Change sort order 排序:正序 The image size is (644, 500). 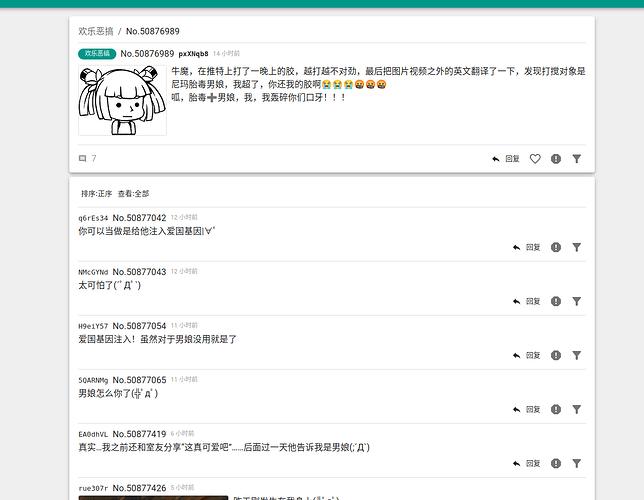tap(97, 194)
